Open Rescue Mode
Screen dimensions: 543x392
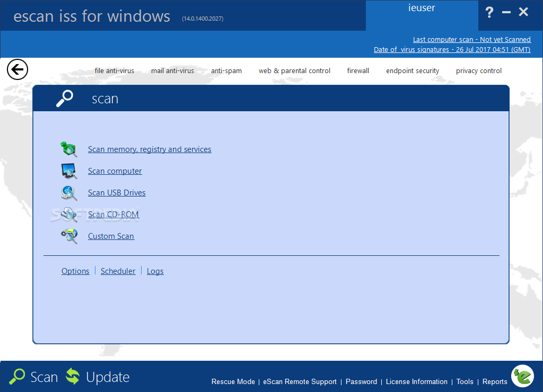(x=233, y=381)
